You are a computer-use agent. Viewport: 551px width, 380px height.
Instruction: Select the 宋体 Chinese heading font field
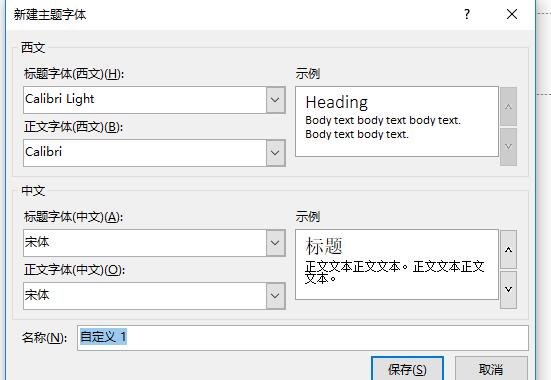(x=145, y=243)
